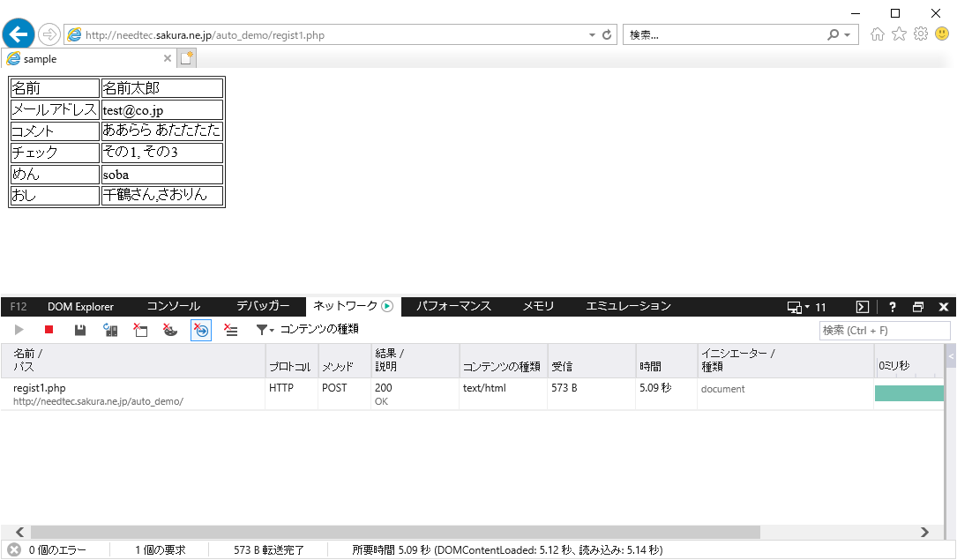Screen dimensions: 957x560
Task: Open the document mode 11 dropdown
Action: coord(806,307)
